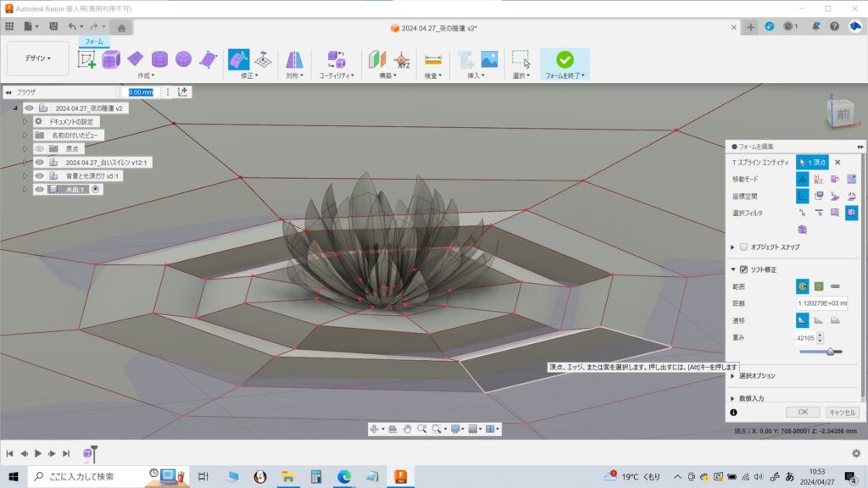Adjust the 重み weight slider
868x488 pixels.
829,351
